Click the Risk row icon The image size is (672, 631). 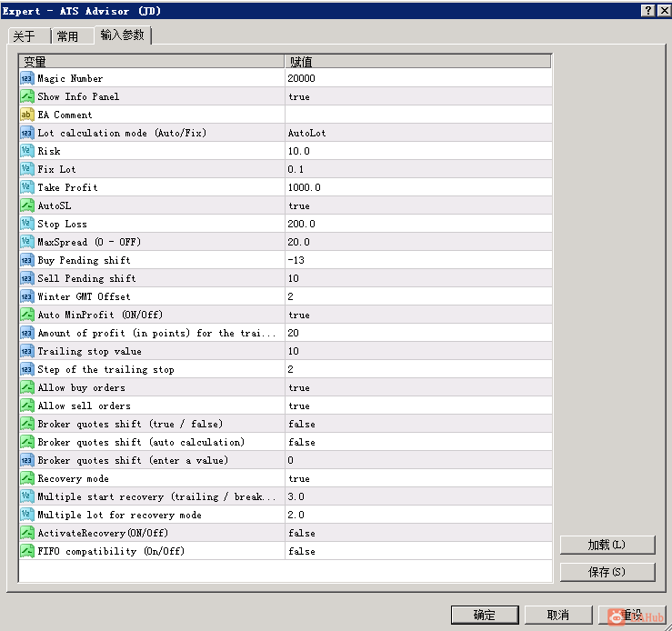click(x=26, y=151)
